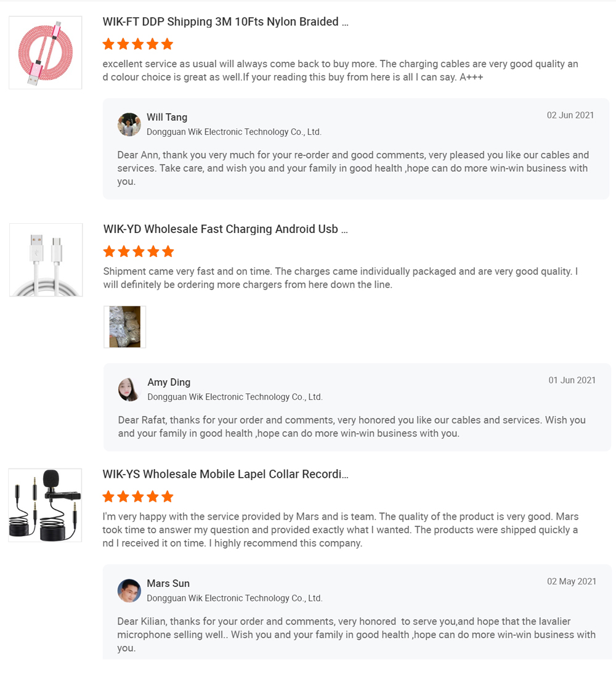Image resolution: width=616 pixels, height=678 pixels.
Task: Open the WIK-FT DDP Shipping Nylon Braided title
Action: click(x=225, y=22)
